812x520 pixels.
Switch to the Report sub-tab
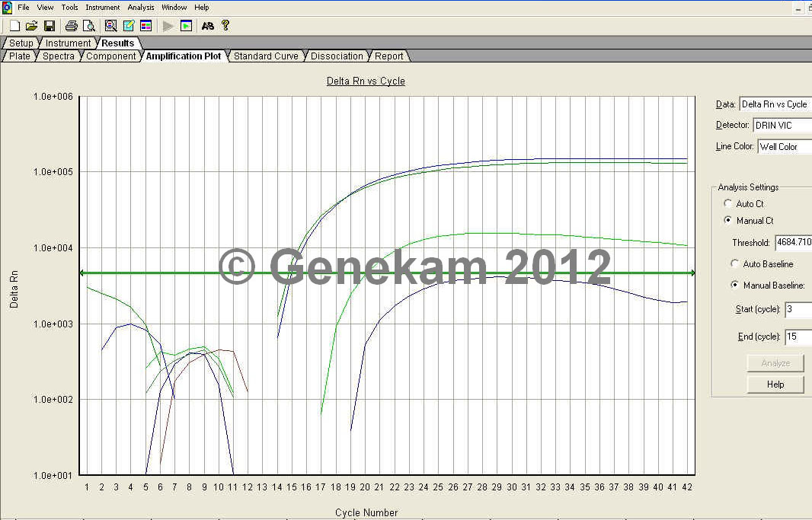click(388, 56)
